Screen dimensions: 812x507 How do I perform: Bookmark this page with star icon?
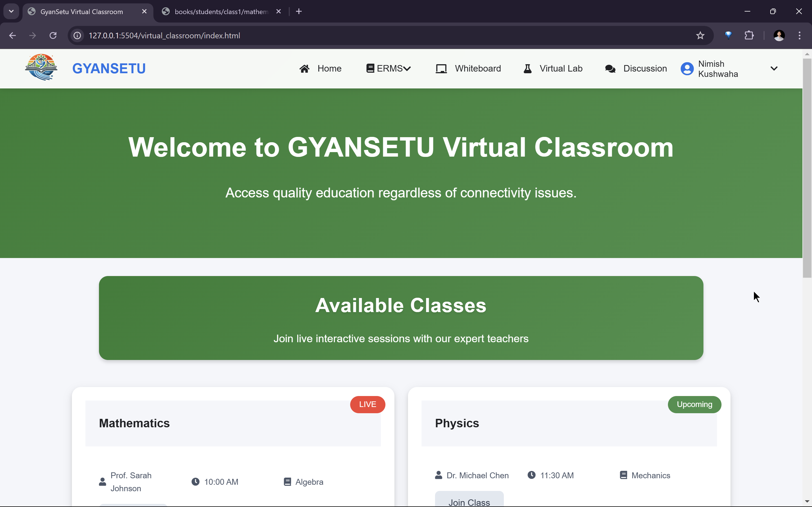[700, 35]
